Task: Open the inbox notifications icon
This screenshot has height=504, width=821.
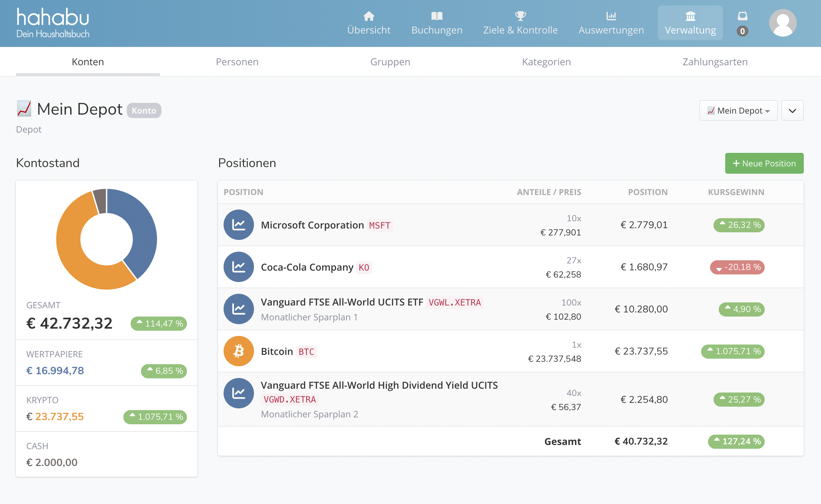Action: click(743, 16)
